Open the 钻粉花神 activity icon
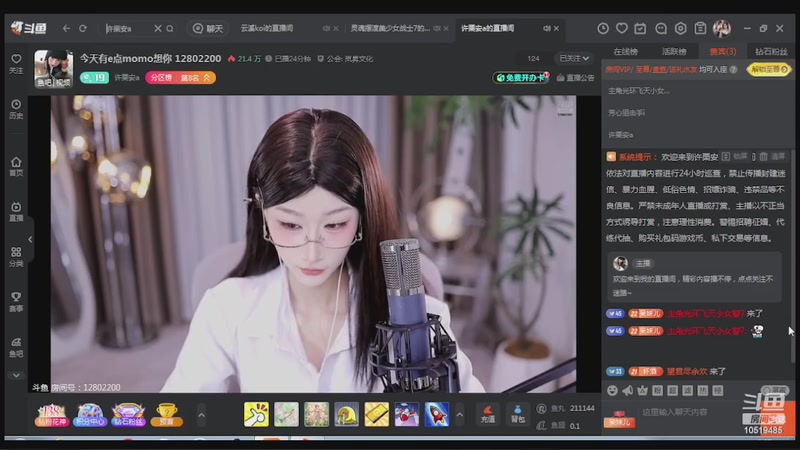 pyautogui.click(x=51, y=415)
